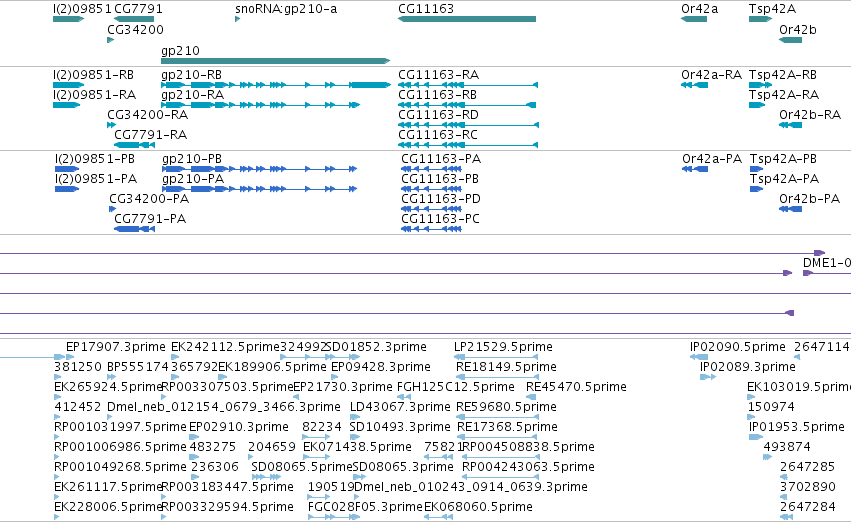Select the IP02090.5prime EST label
Image resolution: width=851 pixels, height=522 pixels.
pyautogui.click(x=738, y=347)
